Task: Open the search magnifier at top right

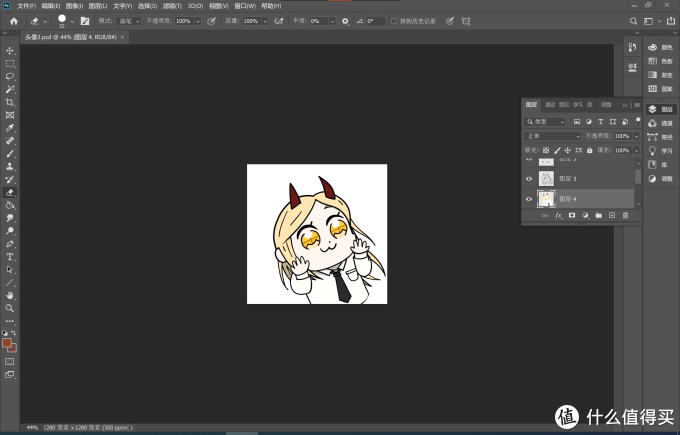Action: pos(634,21)
